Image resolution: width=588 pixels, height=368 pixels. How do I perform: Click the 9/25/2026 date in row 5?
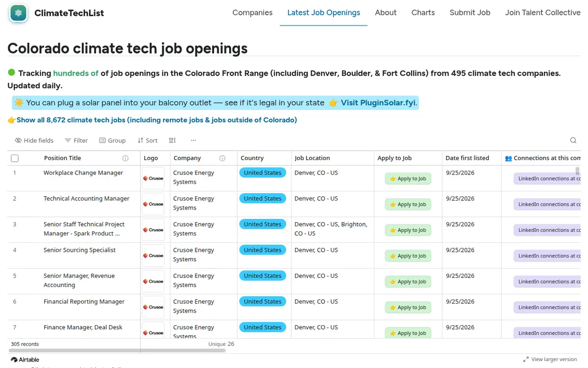tap(460, 276)
